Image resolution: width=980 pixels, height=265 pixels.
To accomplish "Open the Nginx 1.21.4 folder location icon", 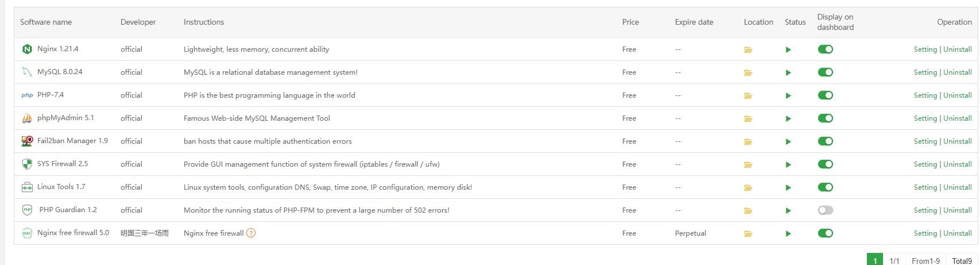I will [747, 49].
